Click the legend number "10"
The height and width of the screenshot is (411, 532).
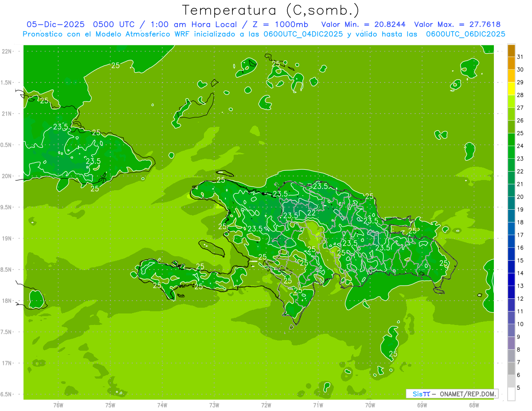coord(520,324)
